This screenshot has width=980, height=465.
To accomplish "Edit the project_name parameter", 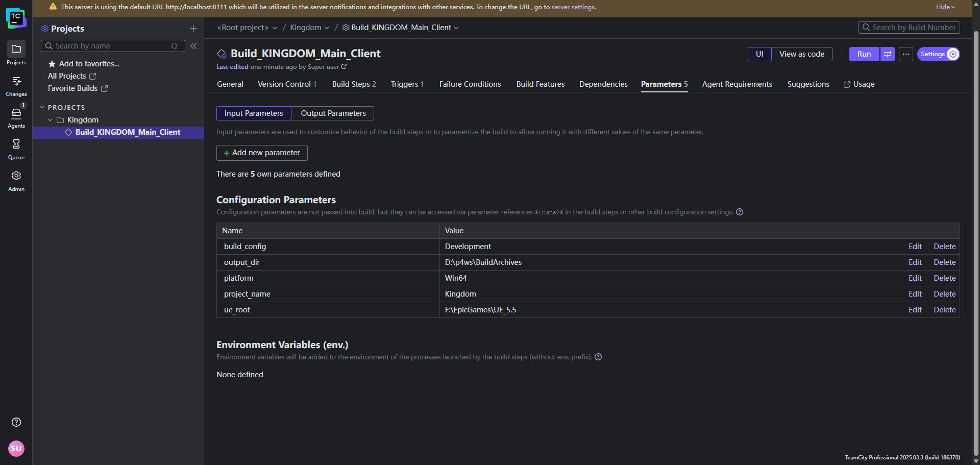I will (915, 294).
